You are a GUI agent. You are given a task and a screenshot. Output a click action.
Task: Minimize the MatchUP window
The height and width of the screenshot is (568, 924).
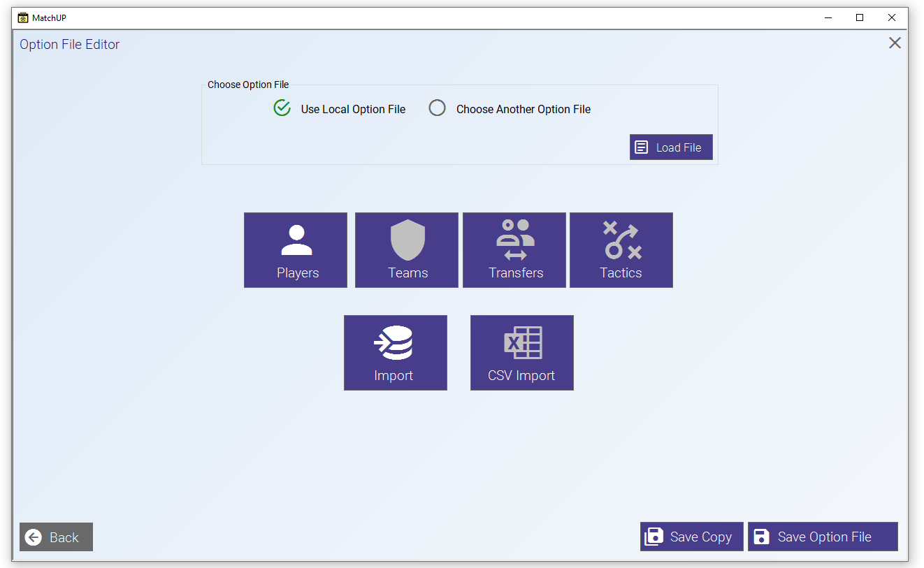828,17
